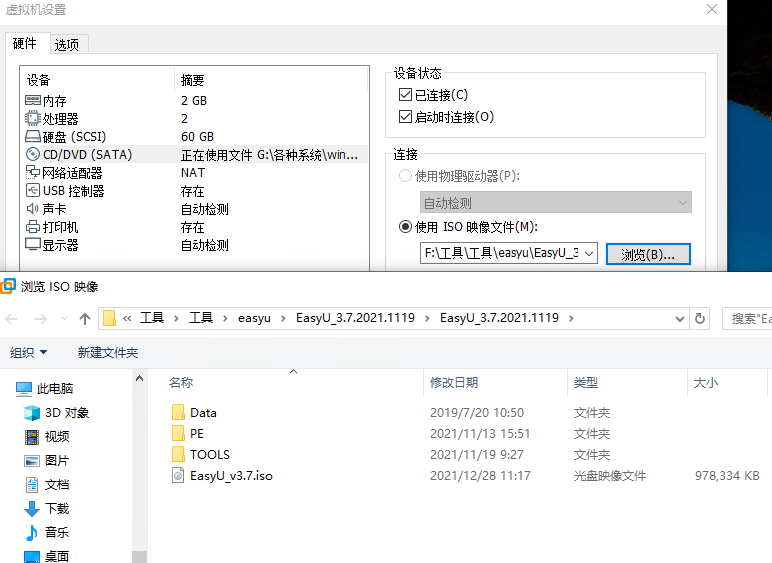Image resolution: width=772 pixels, height=563 pixels.
Task: Click the 新建文件夹 button
Action: click(107, 352)
